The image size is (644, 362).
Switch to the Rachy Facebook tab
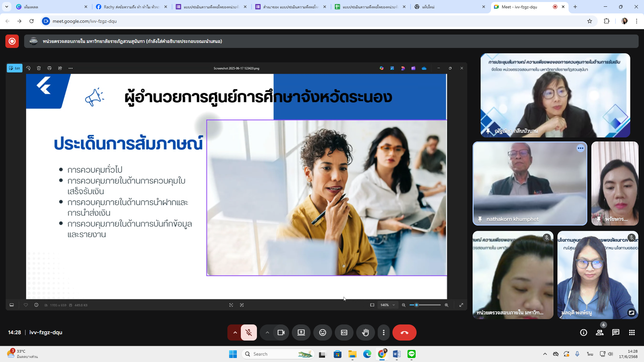click(131, 7)
